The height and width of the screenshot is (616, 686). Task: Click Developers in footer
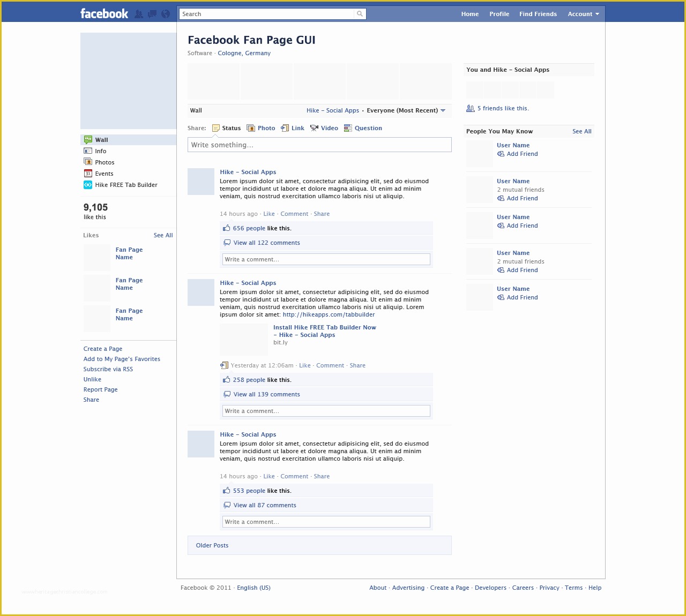[490, 588]
